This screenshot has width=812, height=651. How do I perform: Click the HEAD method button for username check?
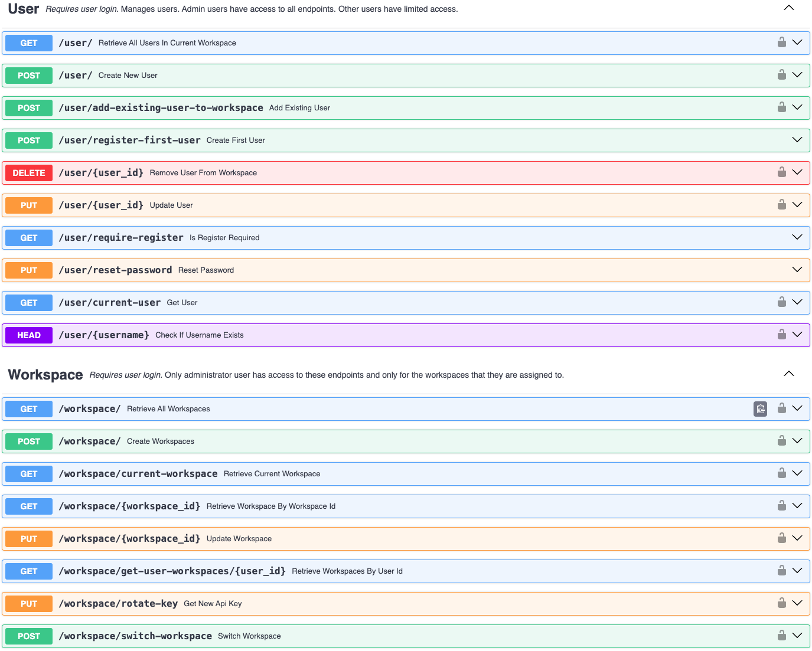[x=29, y=335]
